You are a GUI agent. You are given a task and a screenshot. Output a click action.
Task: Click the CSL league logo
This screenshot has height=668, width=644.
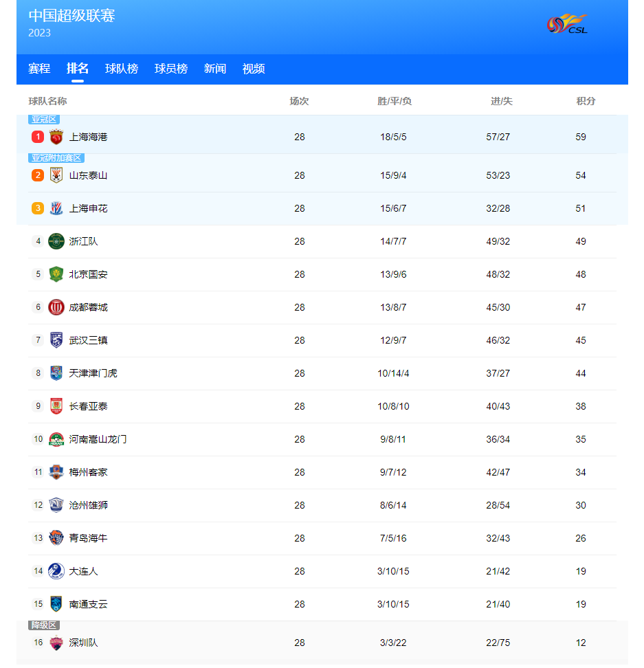[x=567, y=24]
